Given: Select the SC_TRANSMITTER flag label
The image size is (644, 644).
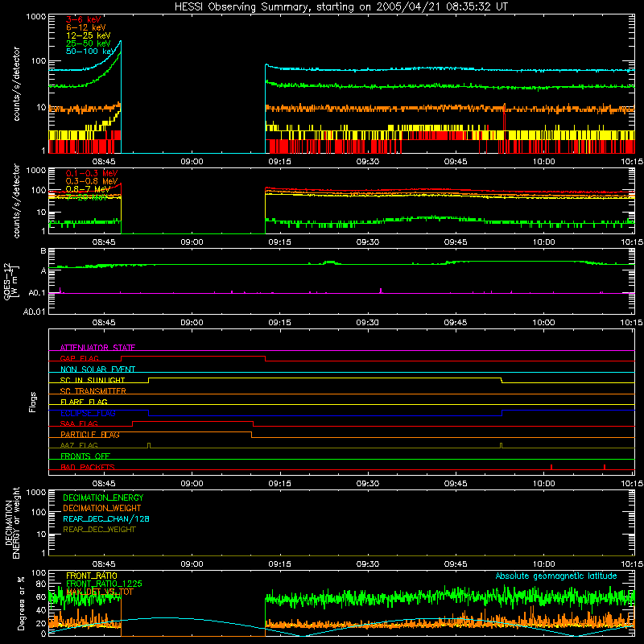Looking at the screenshot, I should coord(93,391).
